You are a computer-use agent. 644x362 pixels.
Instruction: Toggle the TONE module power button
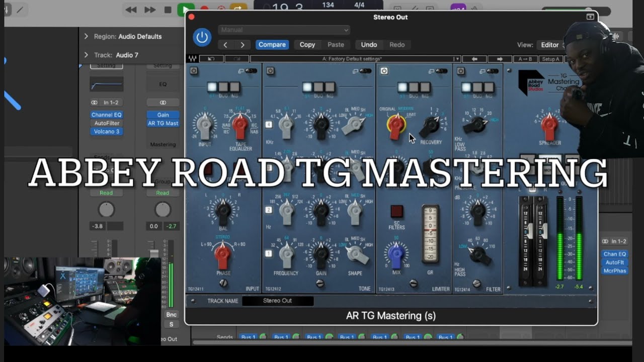(x=270, y=71)
